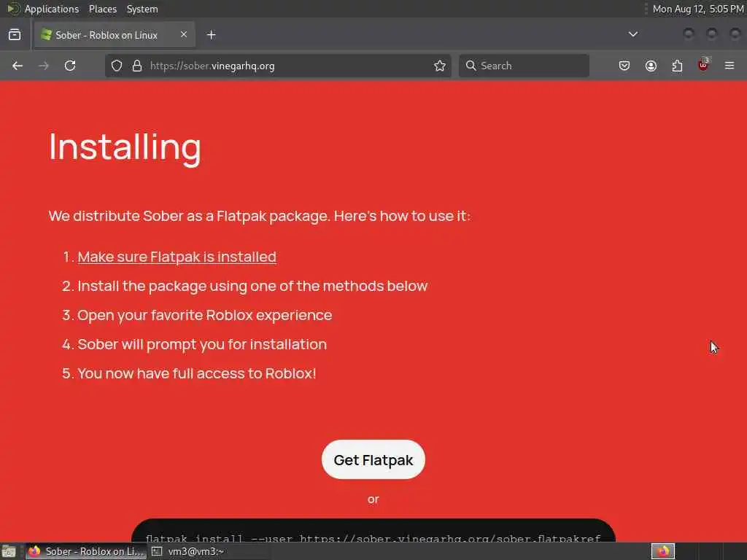
Task: Open the Places menu
Action: point(103,9)
